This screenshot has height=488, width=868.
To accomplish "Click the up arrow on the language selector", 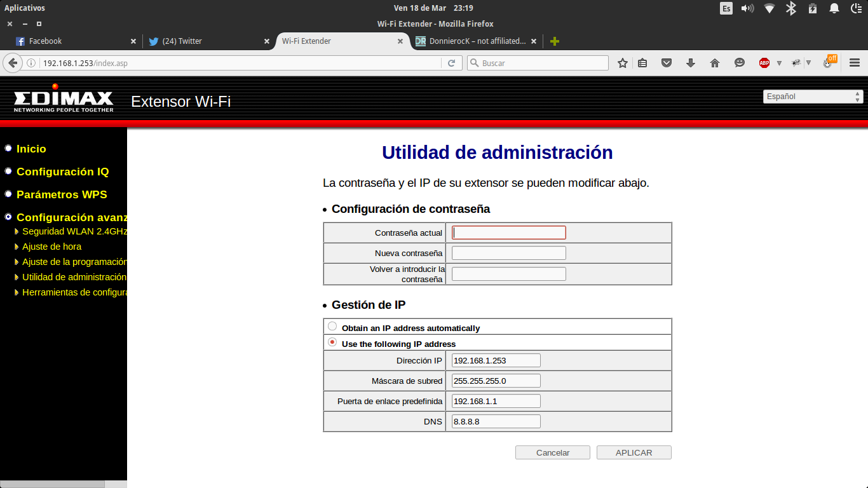I will click(x=858, y=93).
